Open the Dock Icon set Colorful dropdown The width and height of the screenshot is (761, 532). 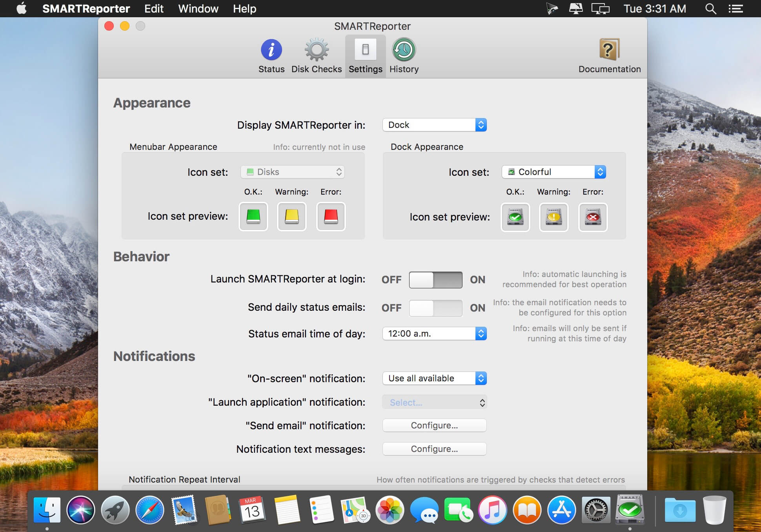point(554,172)
